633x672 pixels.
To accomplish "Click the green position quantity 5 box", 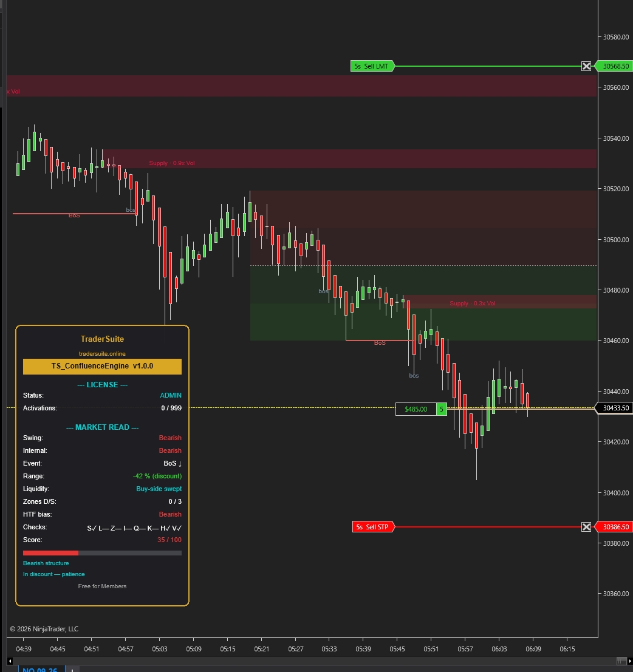I will (441, 409).
